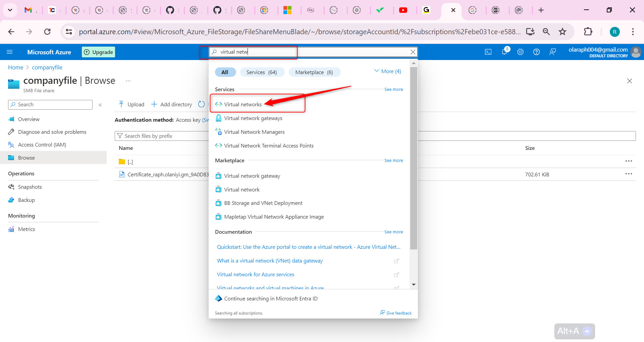Sort files by Size column header
644x342 pixels.
coord(530,148)
